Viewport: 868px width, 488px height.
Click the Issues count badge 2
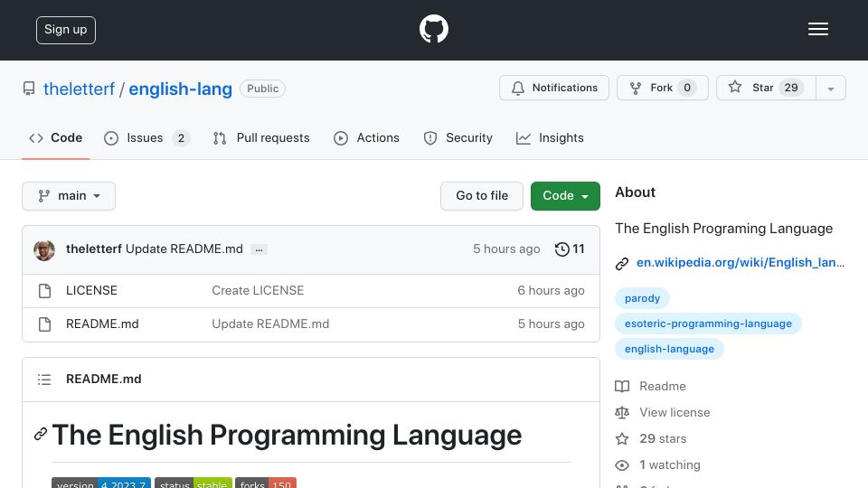coord(181,138)
